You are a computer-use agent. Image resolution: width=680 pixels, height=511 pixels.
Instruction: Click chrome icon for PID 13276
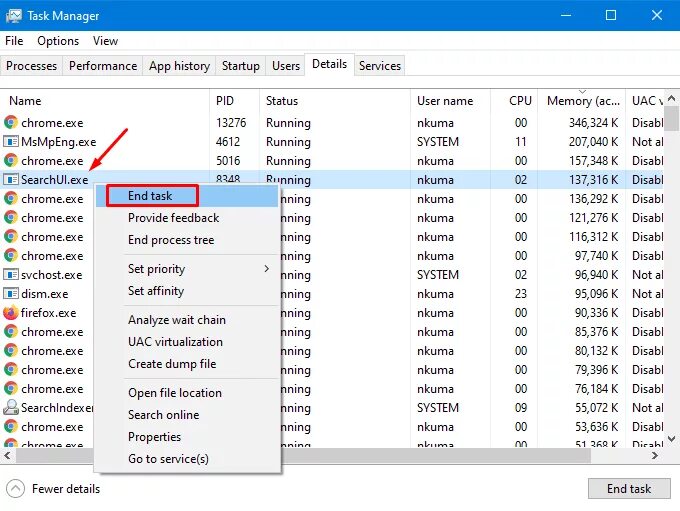(11, 122)
